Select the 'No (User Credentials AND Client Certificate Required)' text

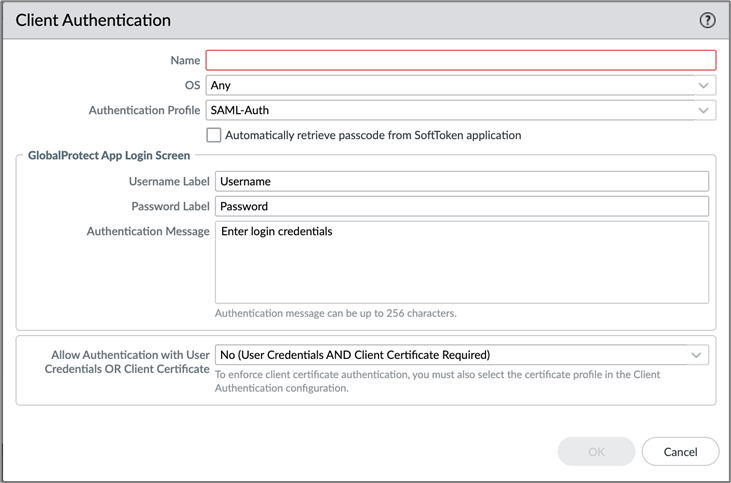(355, 355)
